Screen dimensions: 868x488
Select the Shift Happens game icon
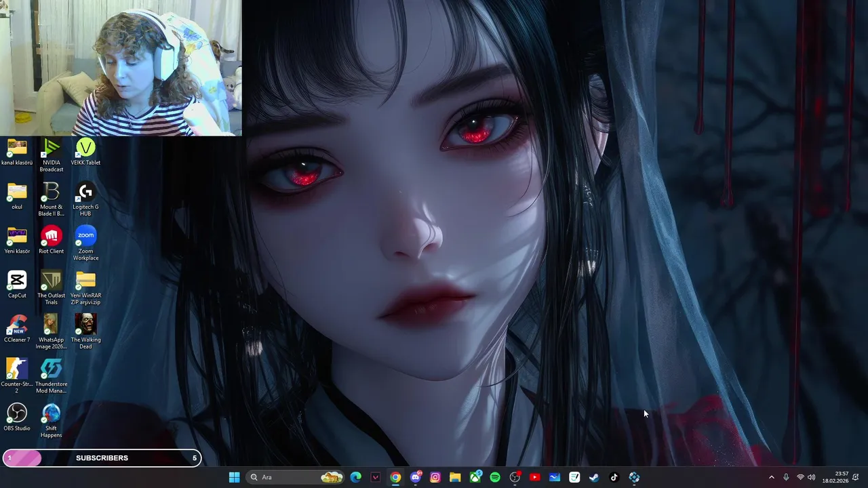52,421
